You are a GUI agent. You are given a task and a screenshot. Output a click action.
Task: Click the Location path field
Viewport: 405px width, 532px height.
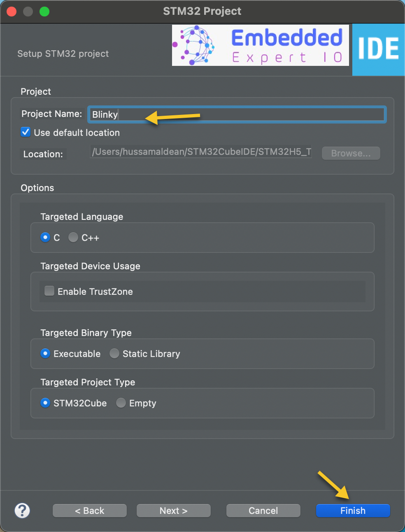(x=201, y=152)
